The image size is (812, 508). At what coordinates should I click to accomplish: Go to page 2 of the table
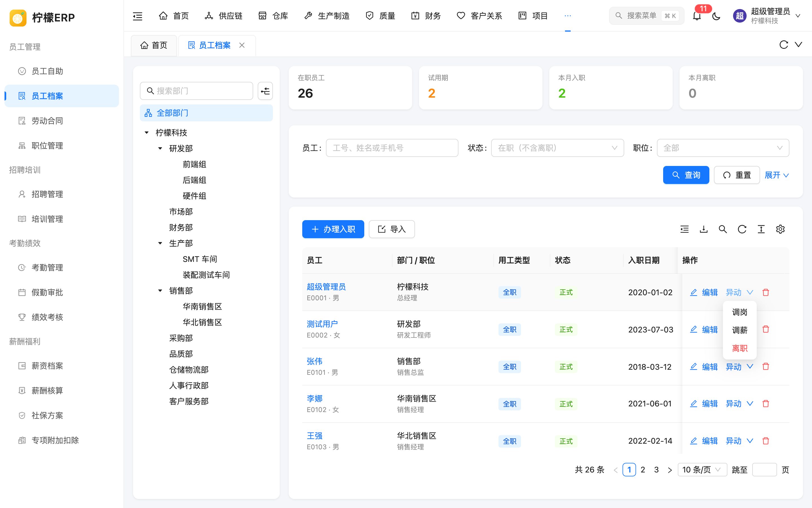pos(643,470)
